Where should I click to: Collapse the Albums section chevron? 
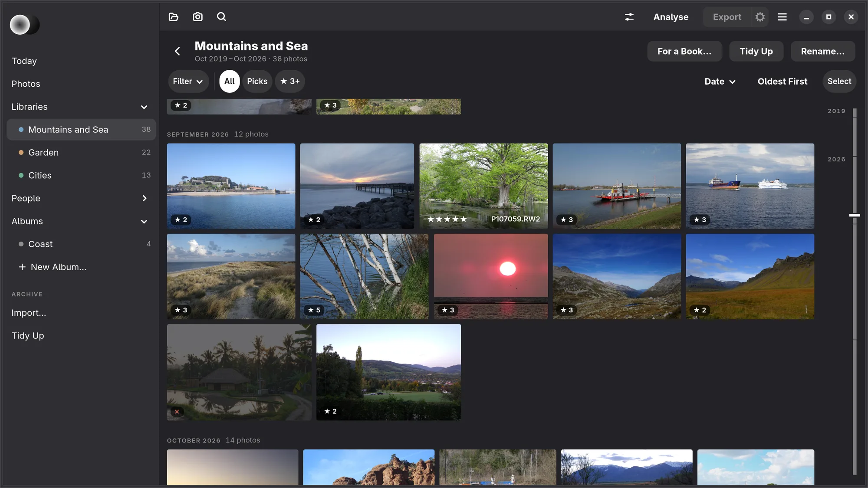pos(144,222)
